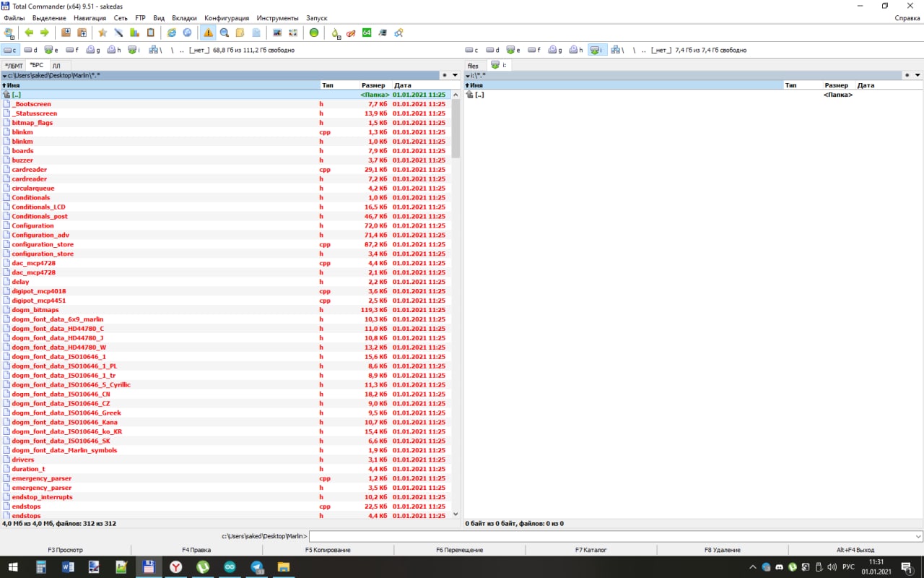Switch to the ЛЛ tab
The width and height of the screenshot is (924, 578).
(56, 66)
